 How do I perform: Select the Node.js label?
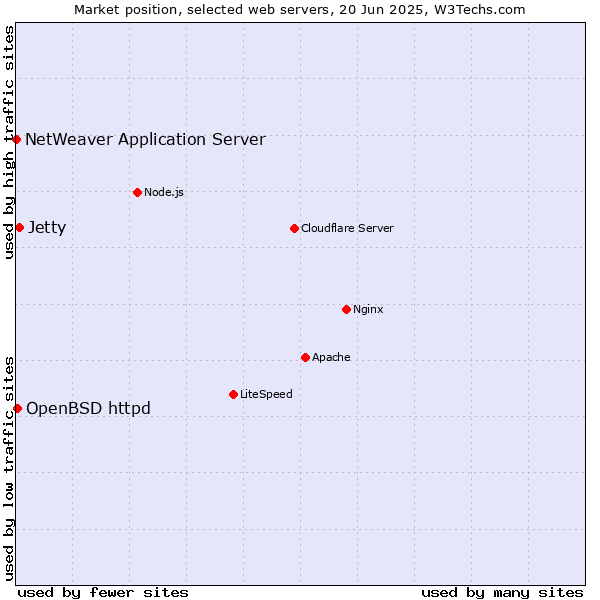164,192
